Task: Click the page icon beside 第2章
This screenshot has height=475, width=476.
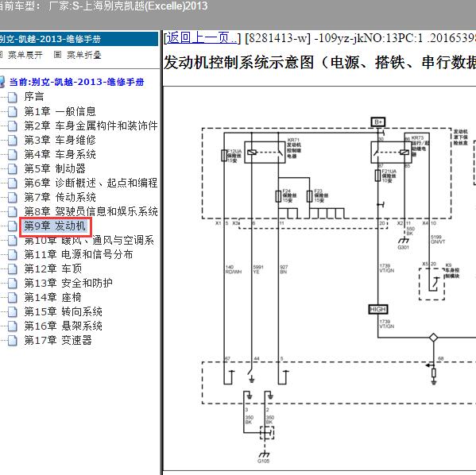Action: tap(13, 126)
